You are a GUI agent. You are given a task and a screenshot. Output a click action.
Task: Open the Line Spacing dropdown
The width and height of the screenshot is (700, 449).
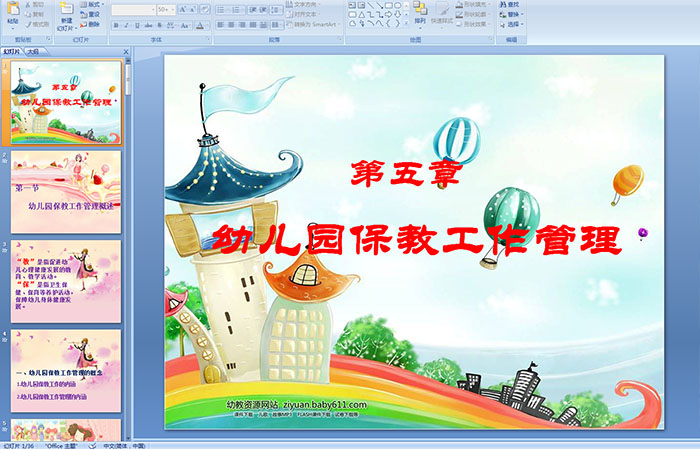tap(276, 9)
